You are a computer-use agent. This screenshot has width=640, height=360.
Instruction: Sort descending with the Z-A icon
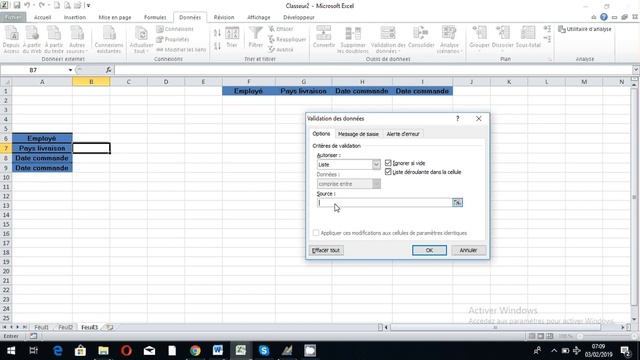(217, 46)
